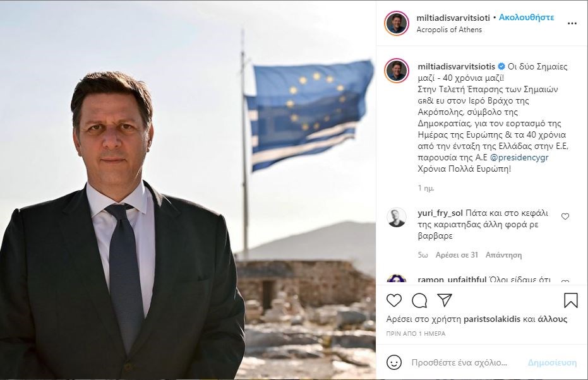This screenshot has width=588, height=380.
Task: Open caption avatar of miltiadisvarvitsiotis
Action: [397, 71]
